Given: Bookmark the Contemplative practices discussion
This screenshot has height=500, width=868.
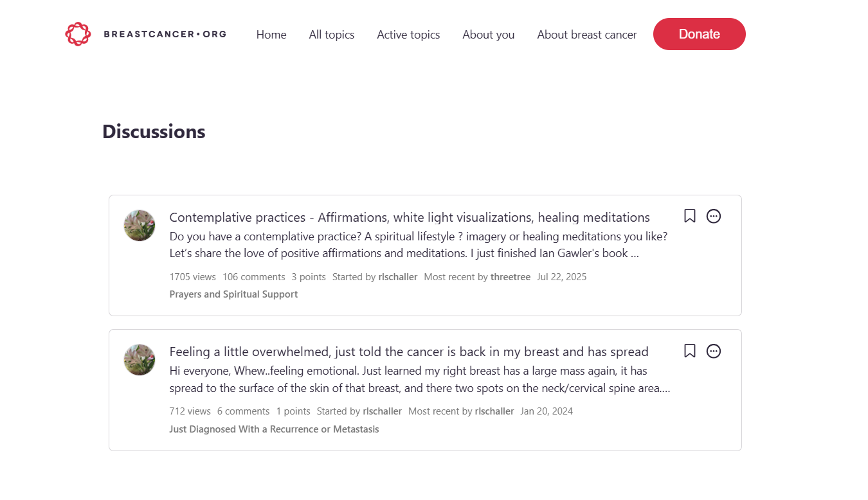Looking at the screenshot, I should click(x=689, y=216).
